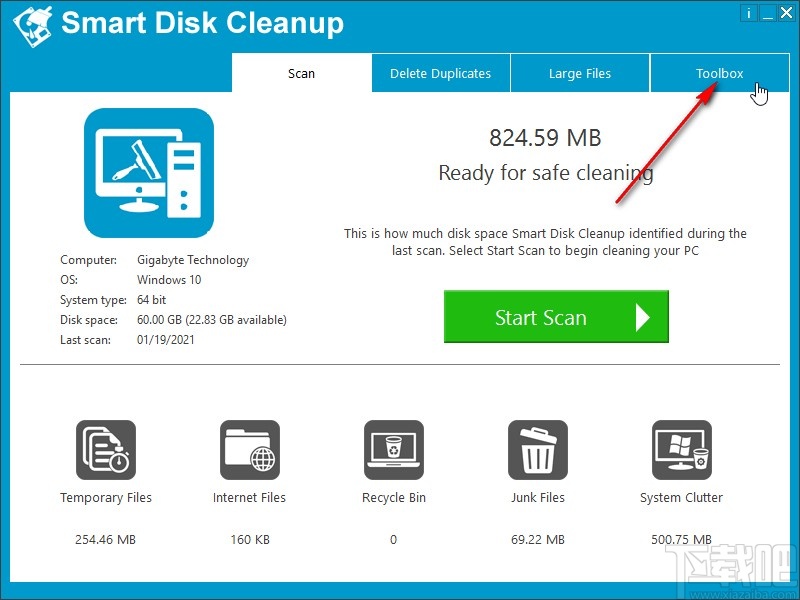Click the 'Internet Files' label
Viewport: 800px width, 600px height.
click(249, 497)
